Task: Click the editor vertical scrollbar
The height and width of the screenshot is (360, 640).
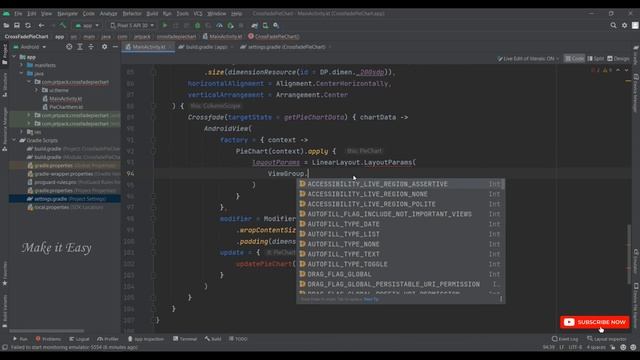Action: (x=629, y=254)
